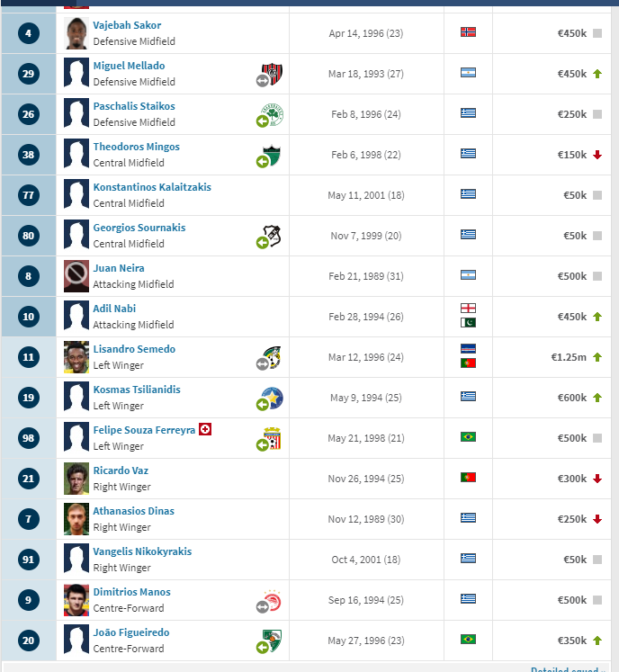Click shirt number 98 badge
619x672 pixels.
28,438
